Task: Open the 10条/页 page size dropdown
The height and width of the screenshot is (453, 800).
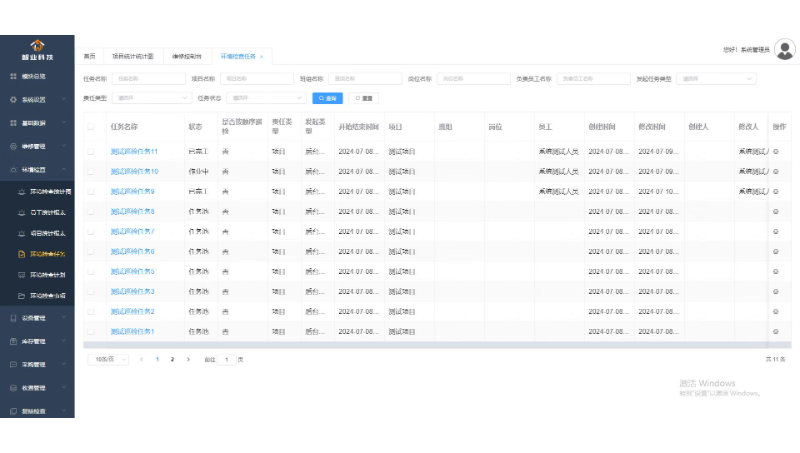Action: [x=108, y=360]
